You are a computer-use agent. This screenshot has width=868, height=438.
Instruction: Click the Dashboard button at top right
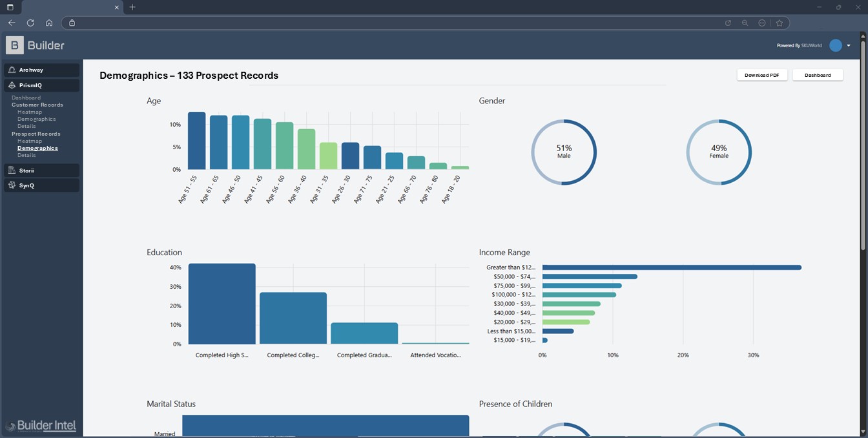click(x=818, y=75)
